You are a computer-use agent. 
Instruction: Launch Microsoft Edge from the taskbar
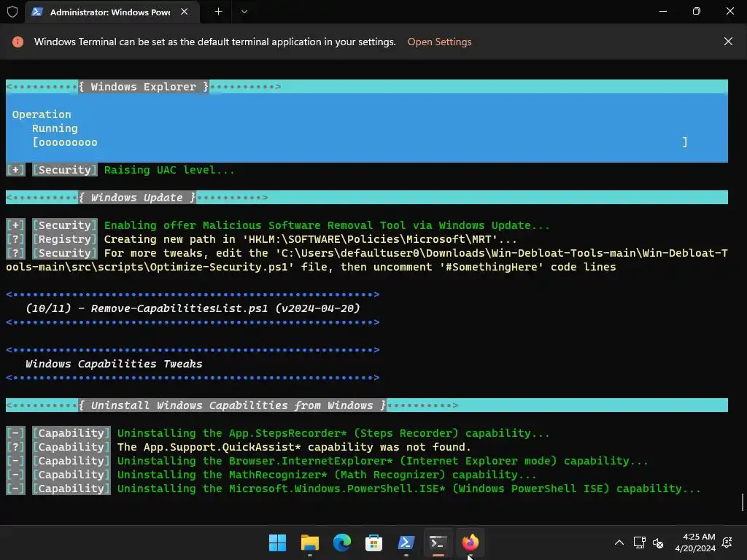[x=341, y=542]
